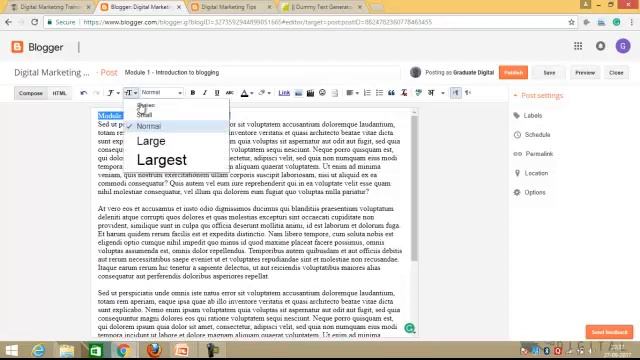
Task: Go back in browser
Action: coord(9,22)
